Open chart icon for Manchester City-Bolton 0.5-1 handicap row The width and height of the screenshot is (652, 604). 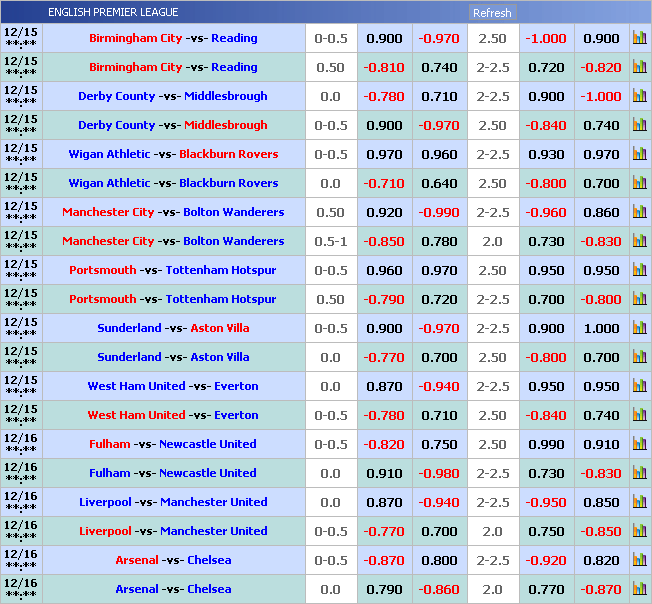639,242
